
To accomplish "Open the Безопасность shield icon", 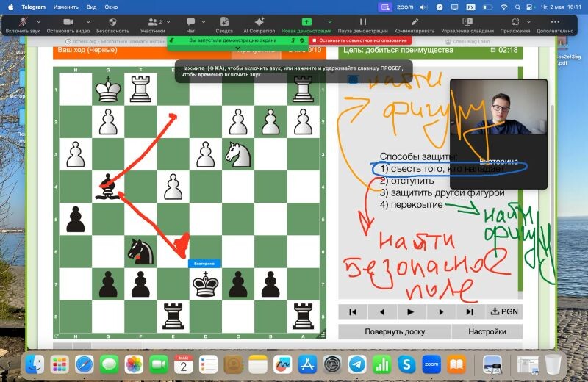I will click(x=112, y=22).
